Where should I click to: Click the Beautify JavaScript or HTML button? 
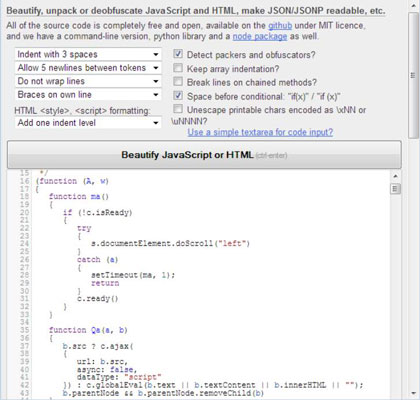pos(204,155)
